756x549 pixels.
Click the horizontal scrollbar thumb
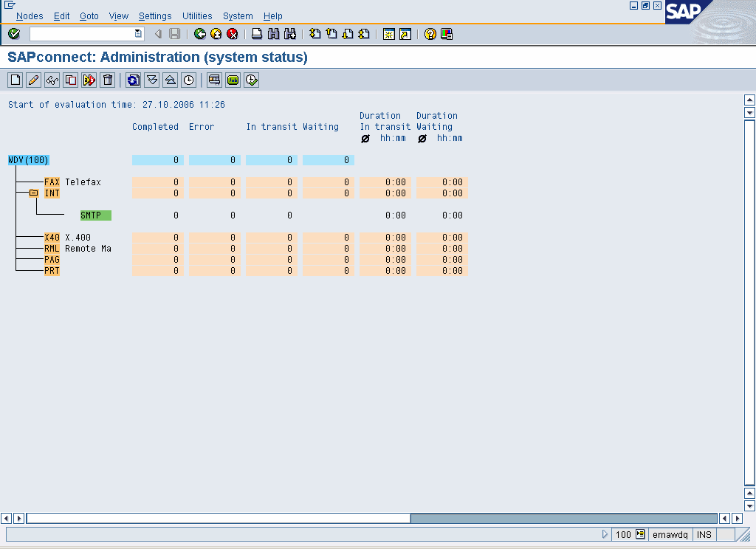(x=563, y=519)
